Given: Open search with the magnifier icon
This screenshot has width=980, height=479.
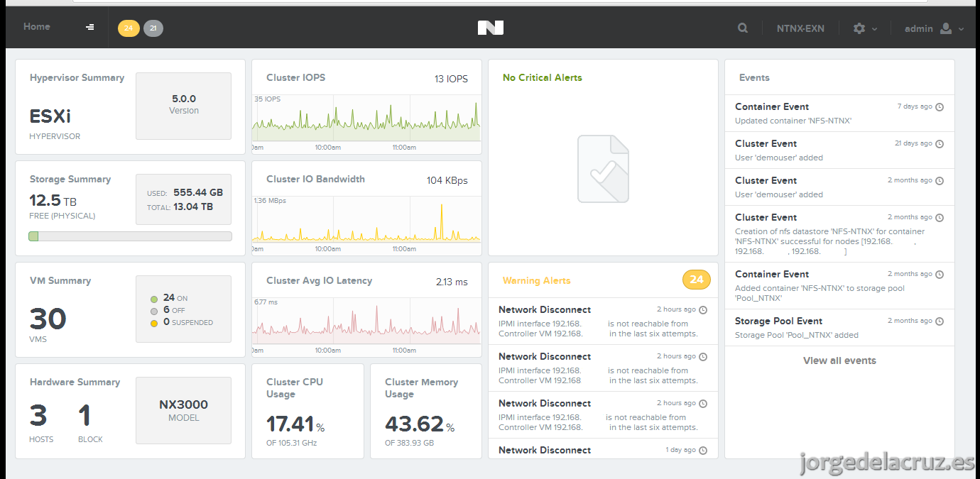Looking at the screenshot, I should coord(743,28).
